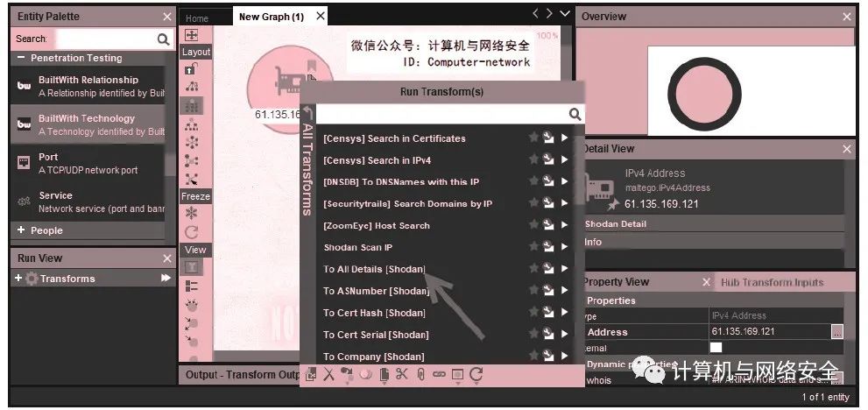Image resolution: width=868 pixels, height=410 pixels.
Task: Run [ZoomEye] Host Search play arrow
Action: point(565,225)
